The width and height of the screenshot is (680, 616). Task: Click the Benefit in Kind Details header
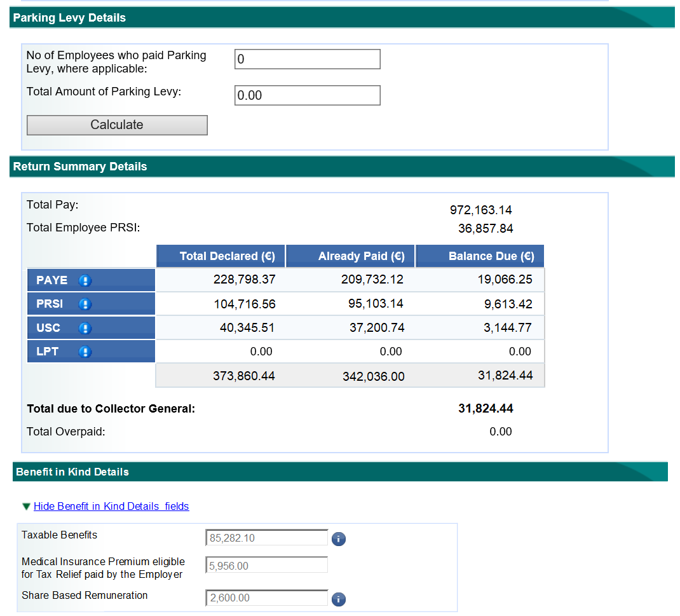[72, 472]
